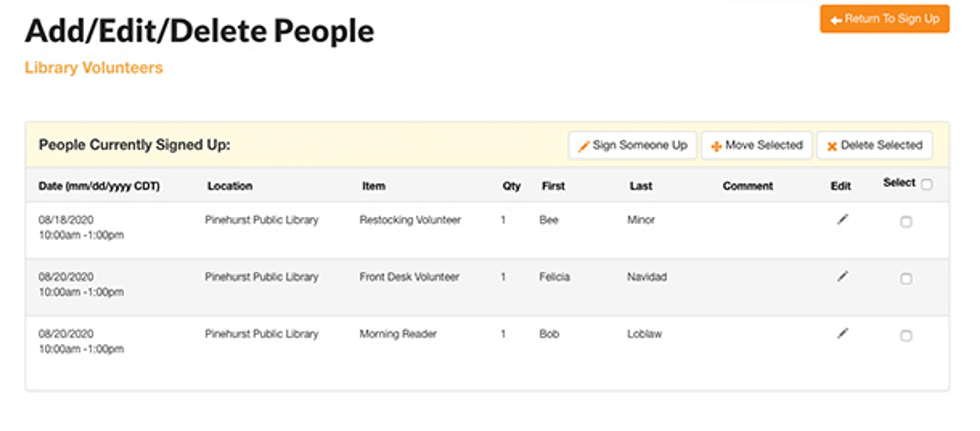Image resolution: width=980 pixels, height=431 pixels.
Task: Click edit pencil for Bob Loblaw
Action: (x=842, y=333)
